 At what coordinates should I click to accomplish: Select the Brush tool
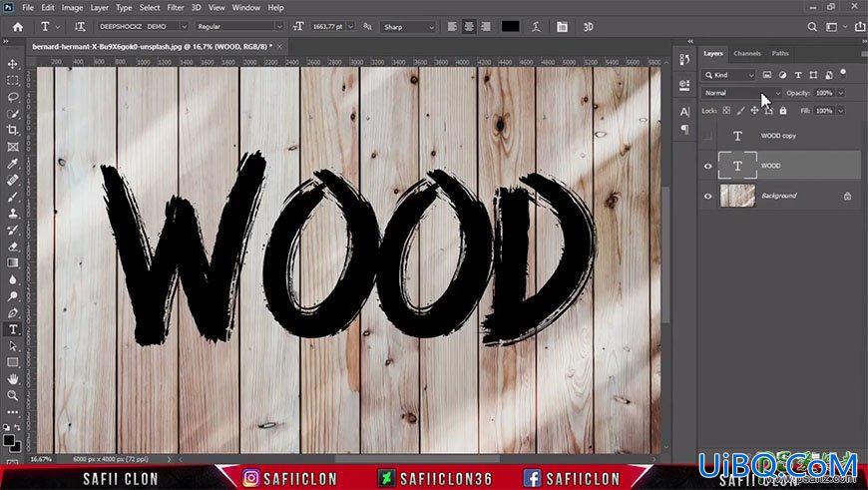13,197
